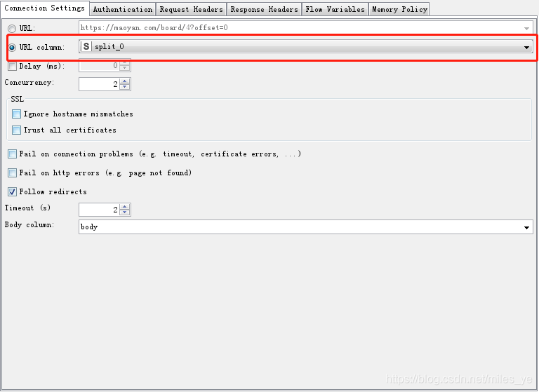Image resolution: width=539 pixels, height=392 pixels.
Task: Enable Fail on http errors
Action: click(x=13, y=173)
